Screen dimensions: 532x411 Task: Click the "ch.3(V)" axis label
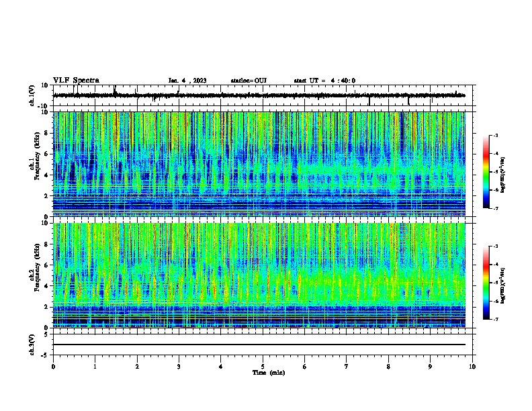32,345
